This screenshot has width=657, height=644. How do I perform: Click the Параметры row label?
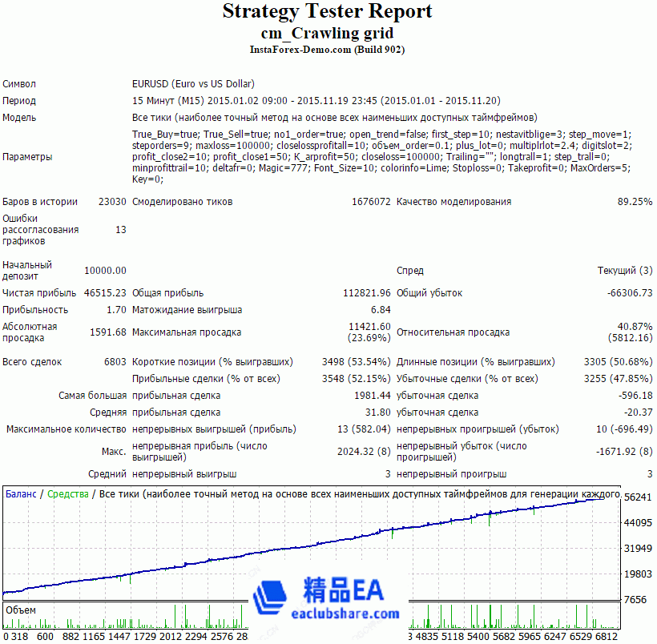coord(27,157)
